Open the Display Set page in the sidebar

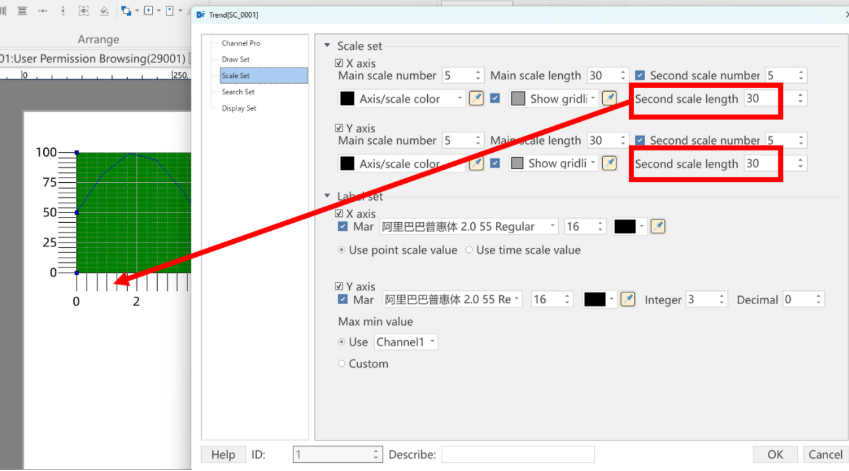click(x=239, y=108)
